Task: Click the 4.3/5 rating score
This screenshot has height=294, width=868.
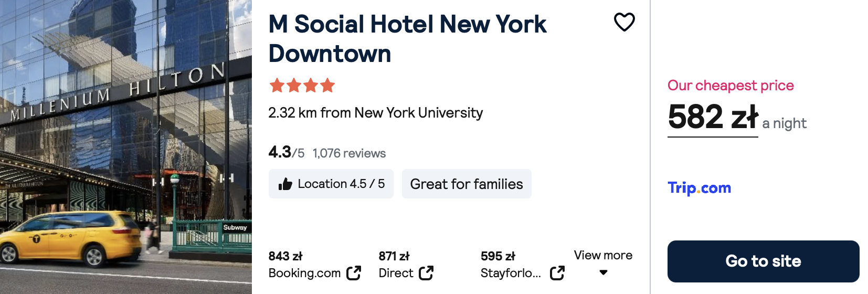Action: [286, 152]
